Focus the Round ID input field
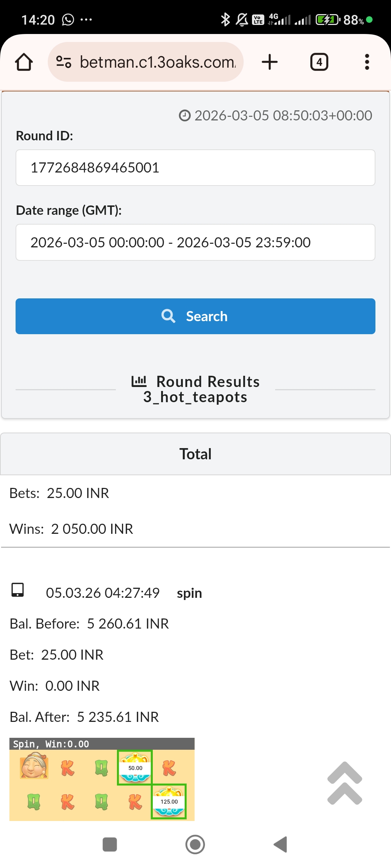 [x=195, y=168]
